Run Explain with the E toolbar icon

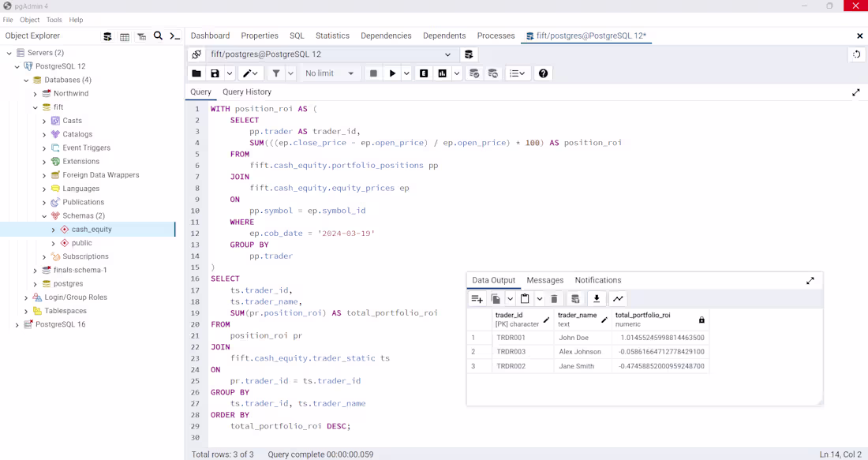424,73
